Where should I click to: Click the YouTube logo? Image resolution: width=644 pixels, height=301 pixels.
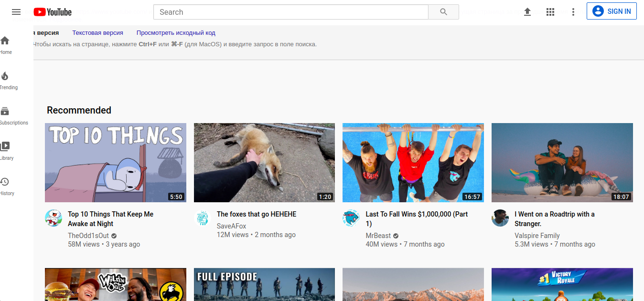point(53,12)
